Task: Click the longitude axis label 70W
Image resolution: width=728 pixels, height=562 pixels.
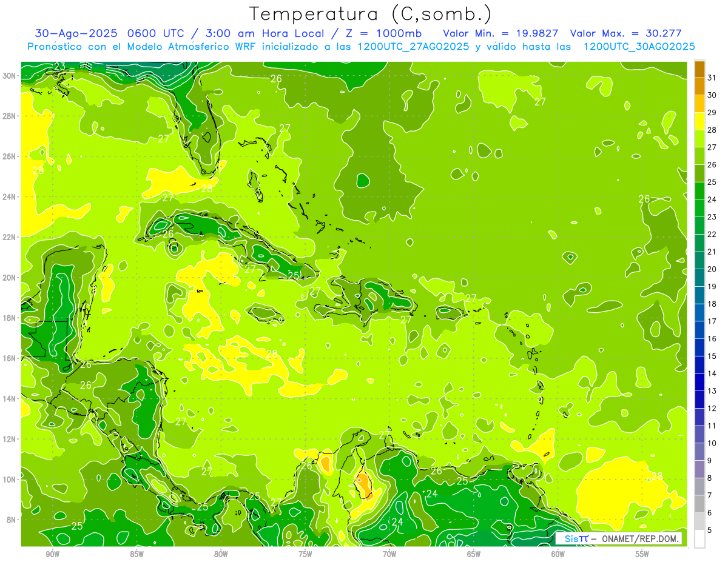Action: pos(389,554)
